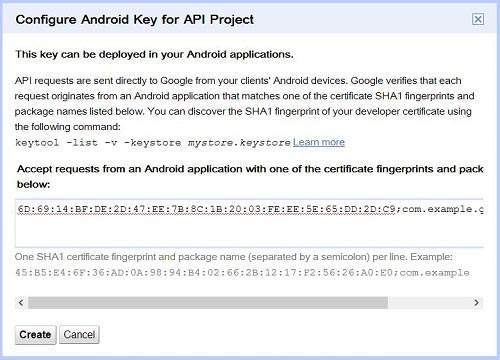This screenshot has height=360, width=500.
Task: Click the italic mystore.keystore text
Action: (x=239, y=143)
